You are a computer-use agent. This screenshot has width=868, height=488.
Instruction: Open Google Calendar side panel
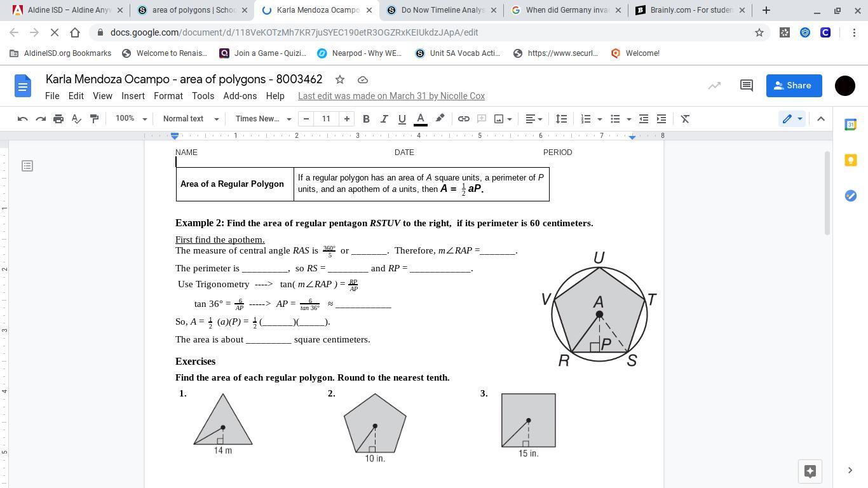tap(850, 125)
